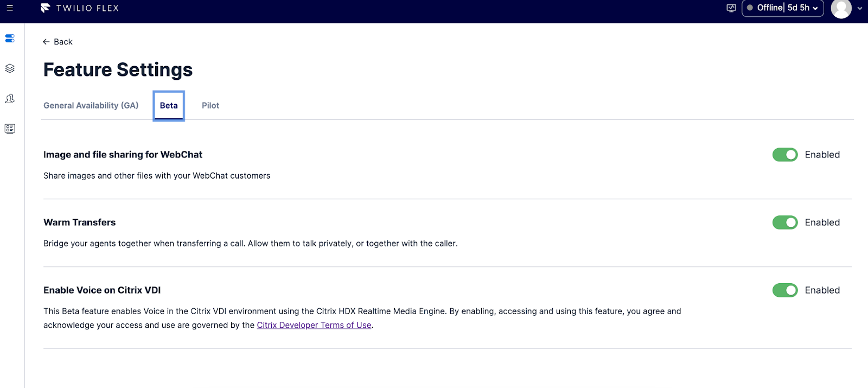Toggle Image and file sharing for WebChat
This screenshot has width=868, height=388.
[x=785, y=155]
